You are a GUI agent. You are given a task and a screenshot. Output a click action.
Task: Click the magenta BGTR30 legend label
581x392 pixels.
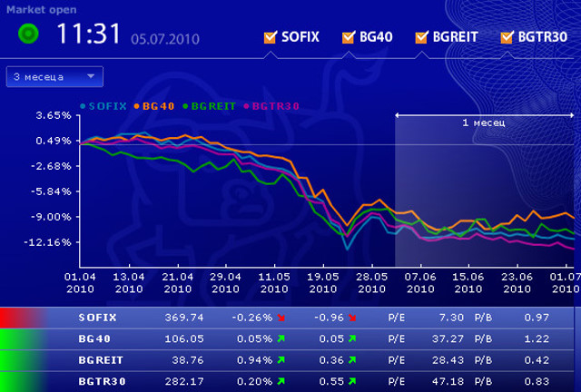271,106
